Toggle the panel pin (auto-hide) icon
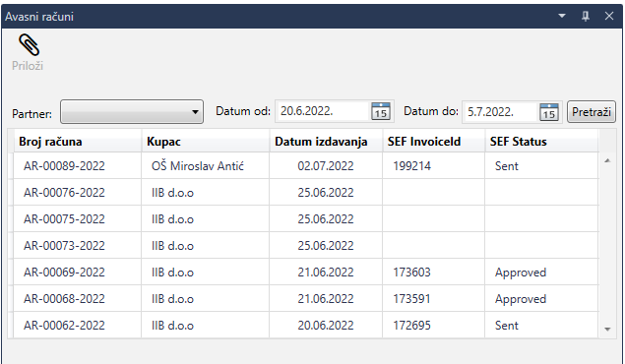Viewport: 625px width, 364px height. click(x=586, y=17)
